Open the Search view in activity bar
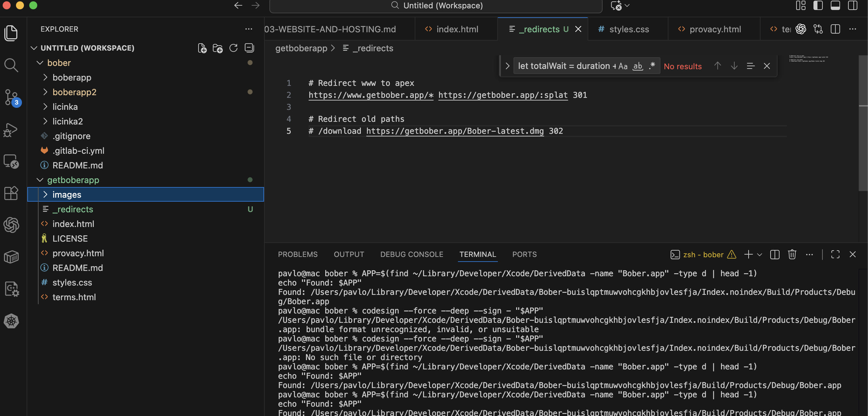868x416 pixels. click(x=11, y=65)
